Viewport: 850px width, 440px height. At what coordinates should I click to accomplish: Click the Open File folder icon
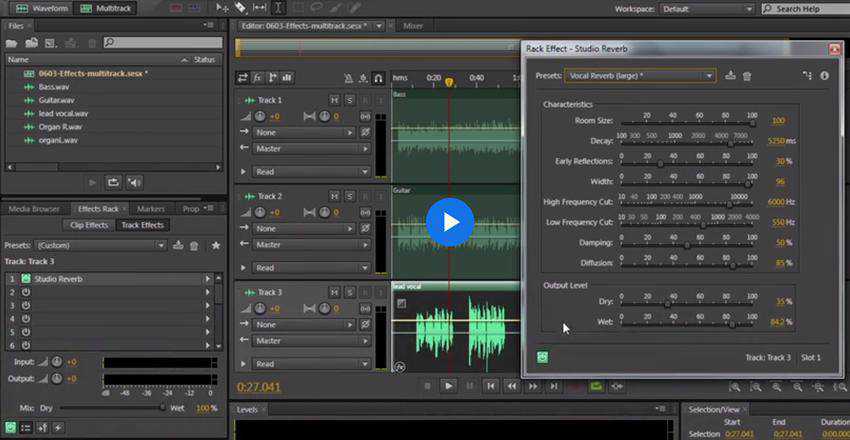tap(13, 43)
